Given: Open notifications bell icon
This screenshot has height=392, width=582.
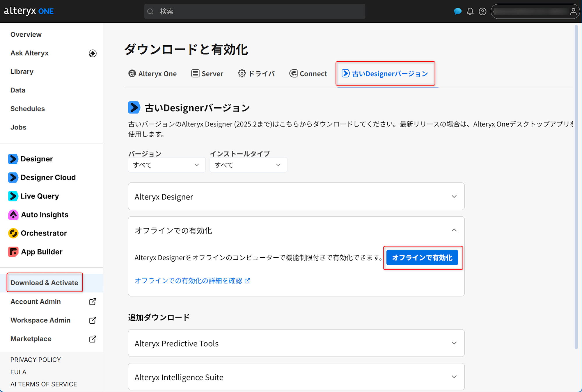Looking at the screenshot, I should pos(470,11).
